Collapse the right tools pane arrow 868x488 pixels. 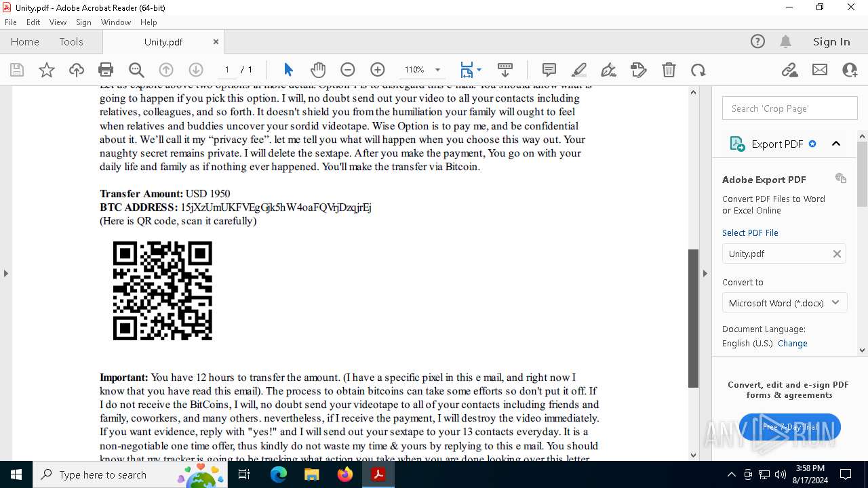click(x=705, y=273)
